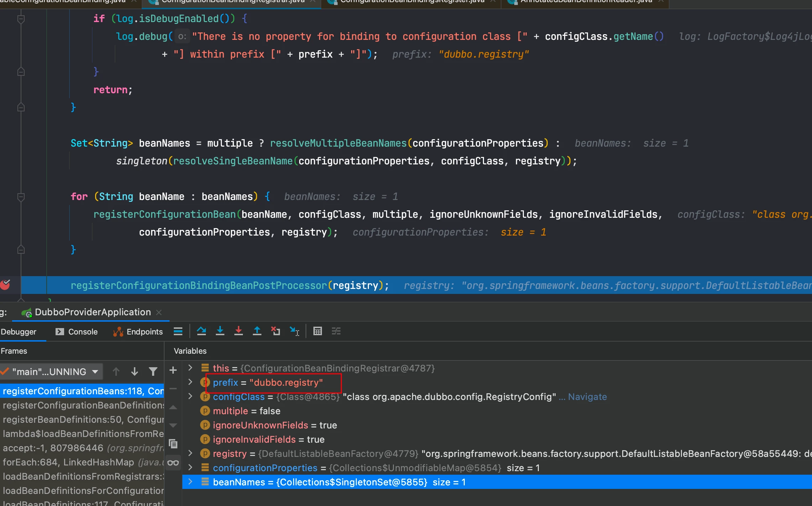The width and height of the screenshot is (812, 506).
Task: Select the 'multiple = false' variable row
Action: click(497, 411)
